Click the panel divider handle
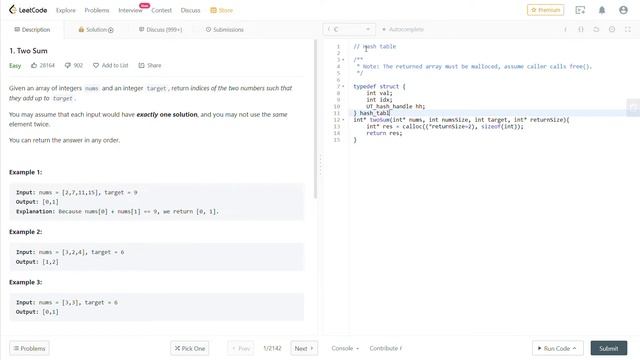Image resolution: width=640 pixels, height=360 pixels. (x=320, y=165)
